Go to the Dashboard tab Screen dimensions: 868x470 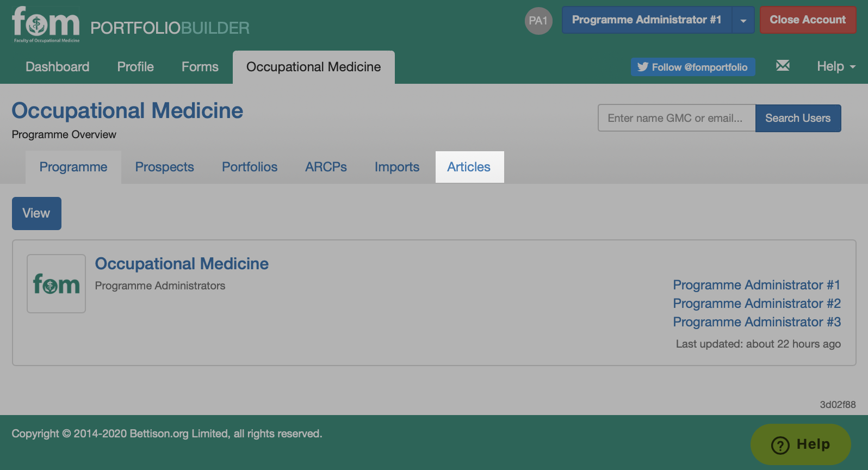58,67
